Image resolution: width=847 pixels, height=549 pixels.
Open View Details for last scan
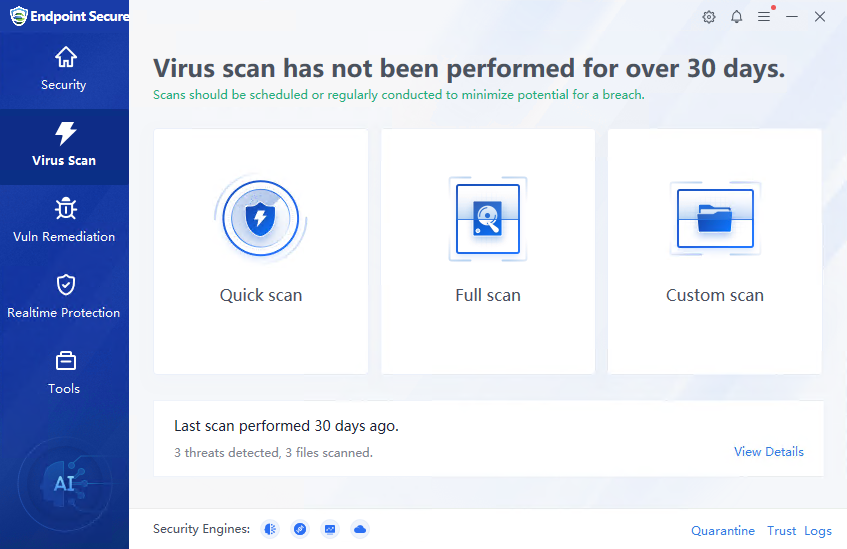tap(768, 452)
